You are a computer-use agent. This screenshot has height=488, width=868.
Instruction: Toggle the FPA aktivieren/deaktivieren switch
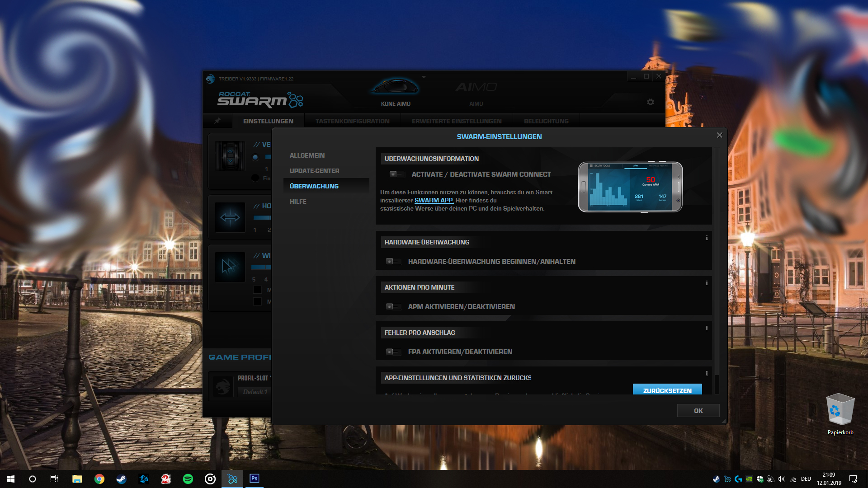[393, 352]
